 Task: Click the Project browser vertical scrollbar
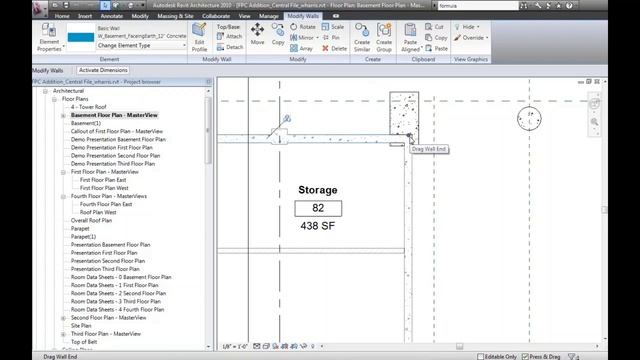tap(208, 131)
